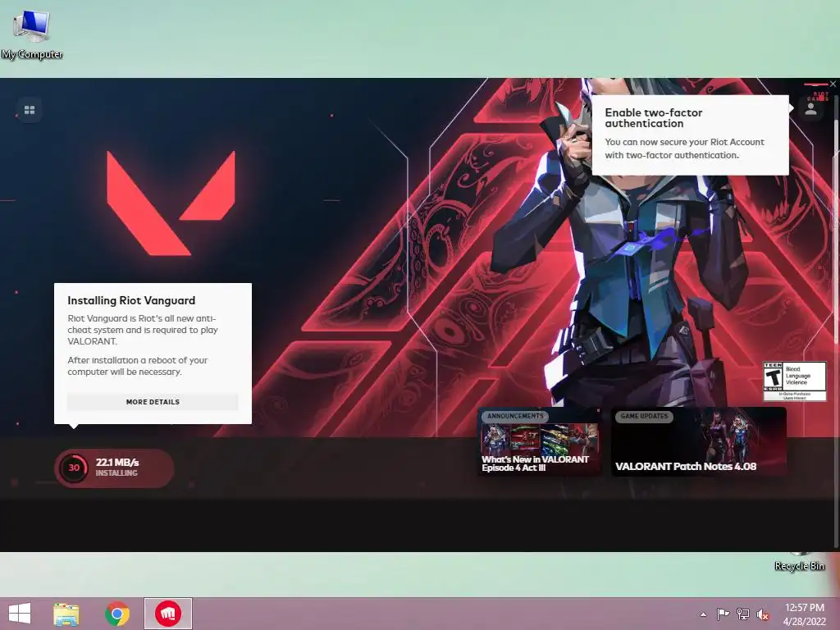Show hidden system tray icons
Image resolution: width=840 pixels, height=630 pixels.
point(703,614)
